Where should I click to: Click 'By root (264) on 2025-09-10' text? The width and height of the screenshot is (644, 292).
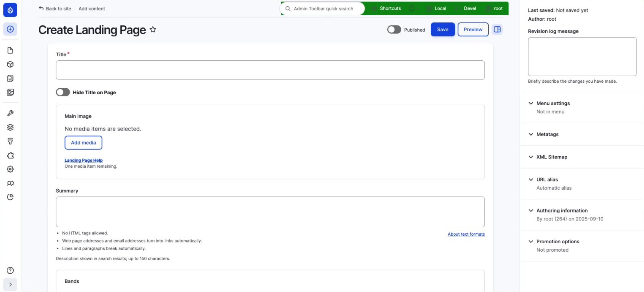(x=570, y=219)
